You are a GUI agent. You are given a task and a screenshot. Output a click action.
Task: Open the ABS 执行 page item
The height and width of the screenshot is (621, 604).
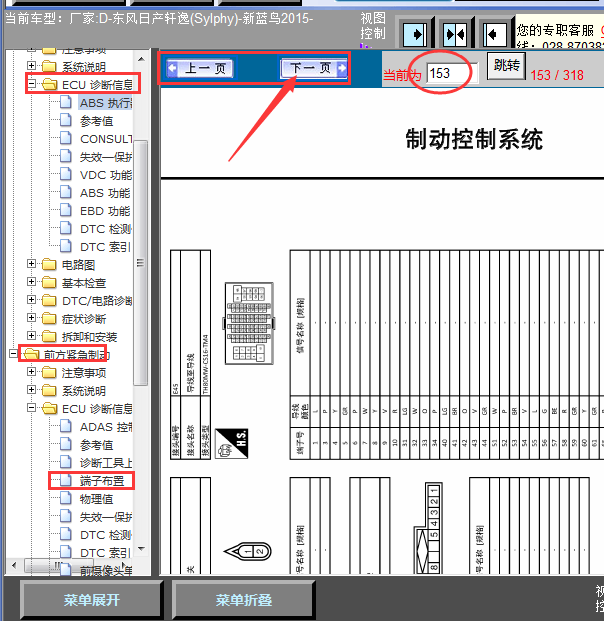point(106,103)
